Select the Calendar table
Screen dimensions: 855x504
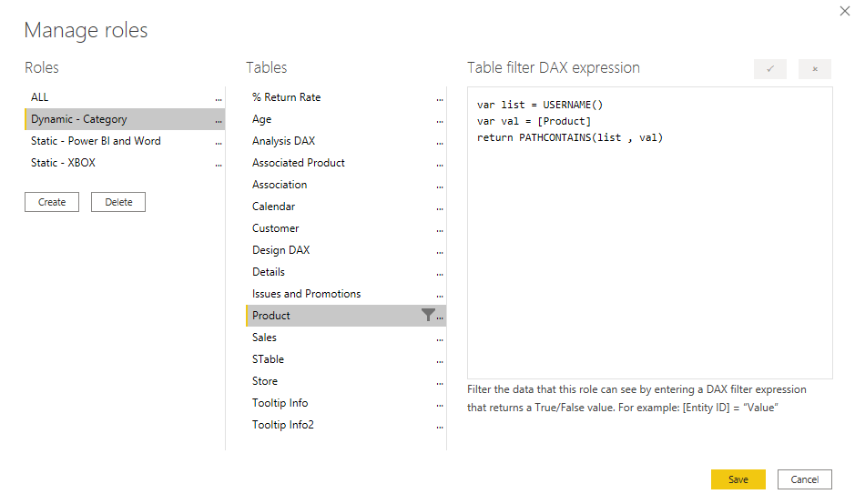[x=346, y=206]
